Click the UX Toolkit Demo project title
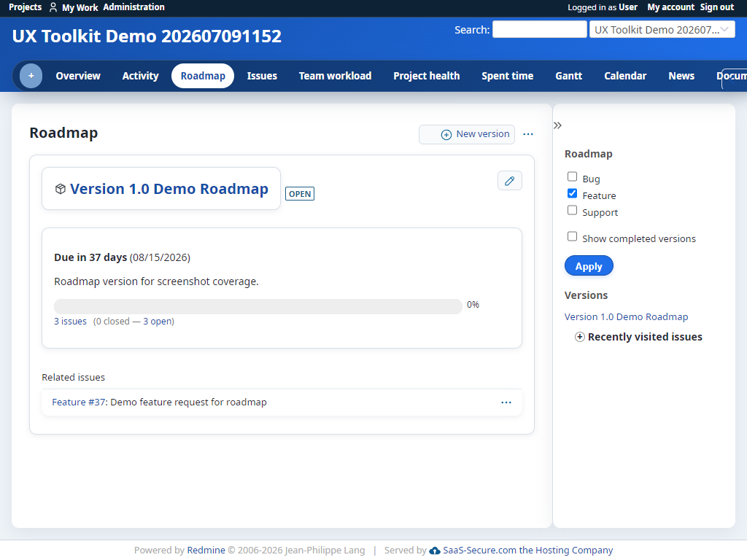747x560 pixels. (x=147, y=36)
